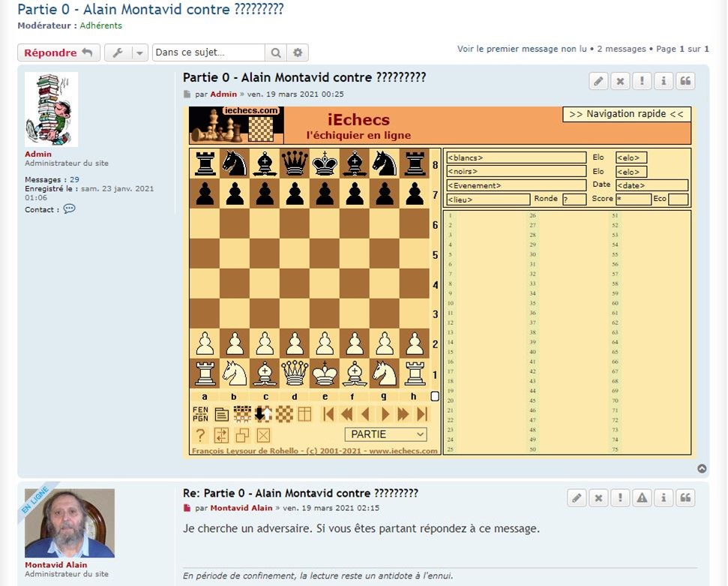Screen dimensions: 728x586
Task: Click the Répondre button
Action: coord(58,53)
